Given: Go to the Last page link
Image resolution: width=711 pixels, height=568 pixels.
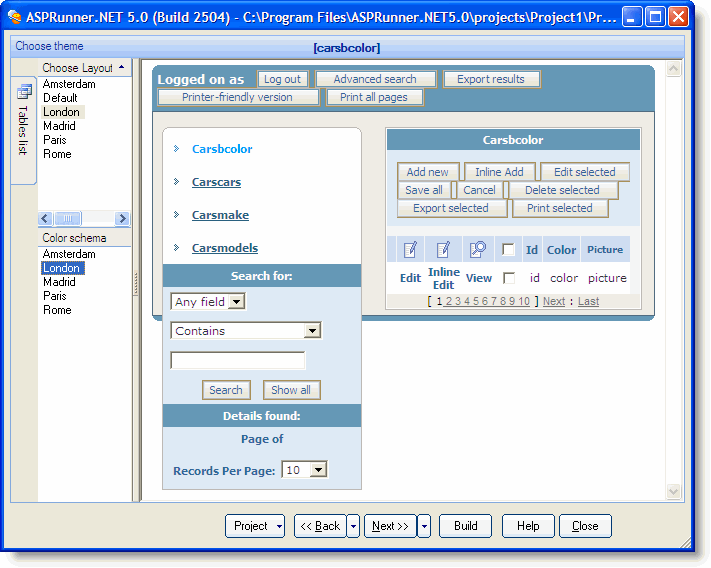Looking at the screenshot, I should [589, 301].
